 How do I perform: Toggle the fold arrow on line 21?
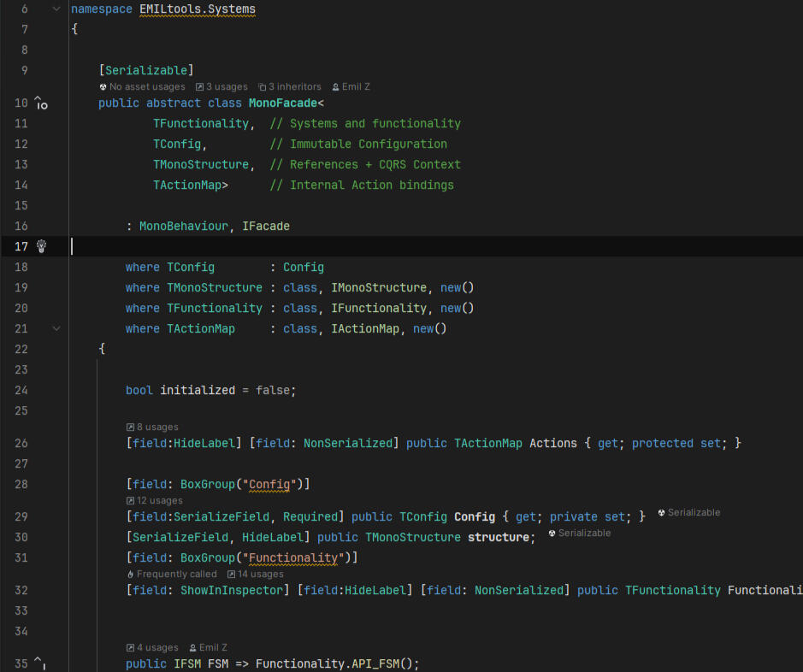(x=56, y=328)
